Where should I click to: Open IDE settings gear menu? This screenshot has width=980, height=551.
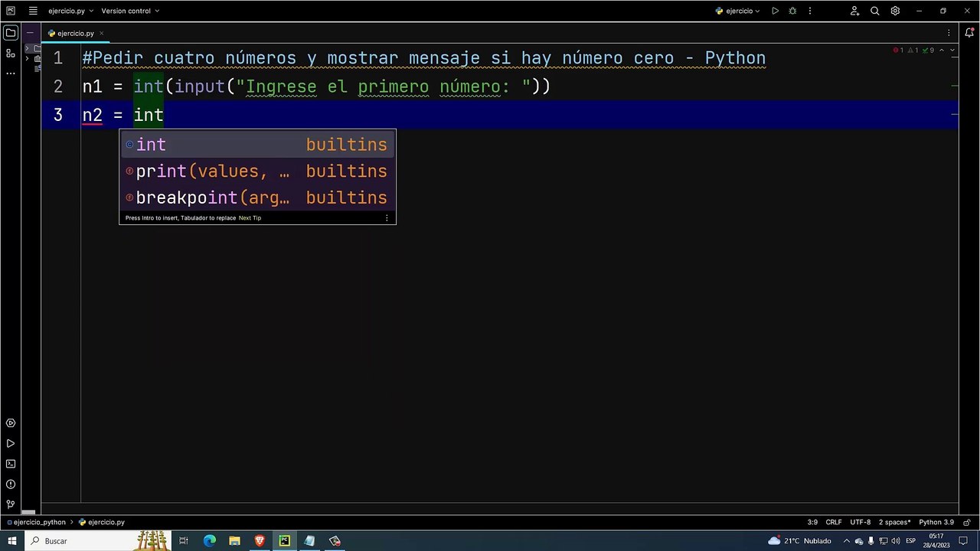[x=895, y=11]
